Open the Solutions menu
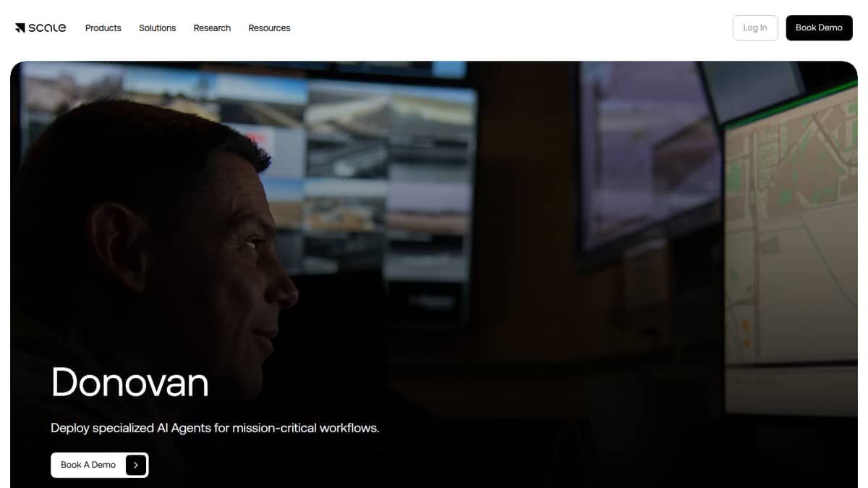The height and width of the screenshot is (488, 868). [158, 28]
